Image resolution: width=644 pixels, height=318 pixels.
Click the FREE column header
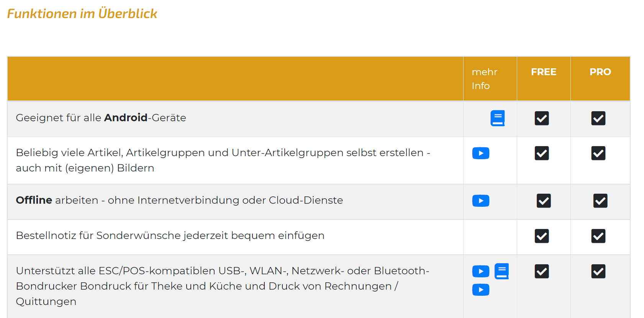pyautogui.click(x=543, y=72)
